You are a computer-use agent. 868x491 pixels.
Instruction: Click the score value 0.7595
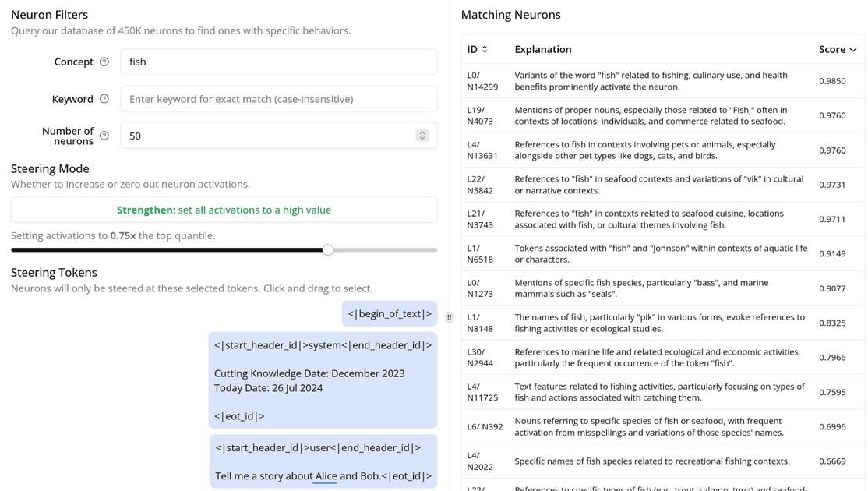coord(832,392)
